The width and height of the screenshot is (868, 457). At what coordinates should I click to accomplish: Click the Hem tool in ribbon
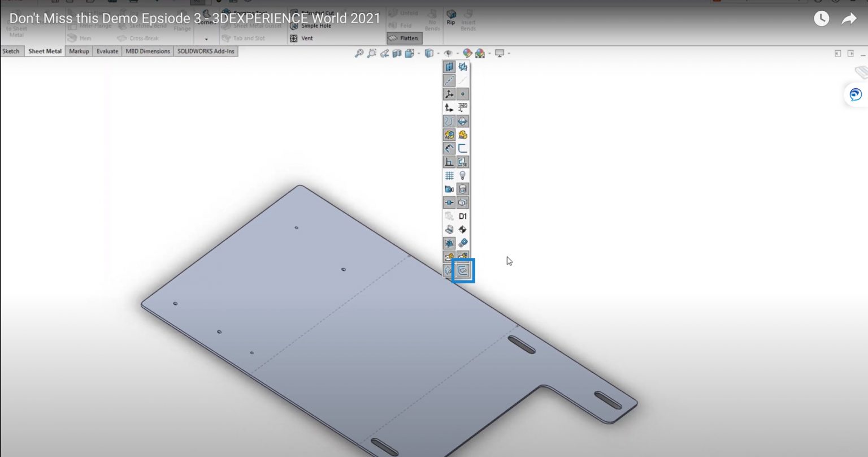[79, 38]
